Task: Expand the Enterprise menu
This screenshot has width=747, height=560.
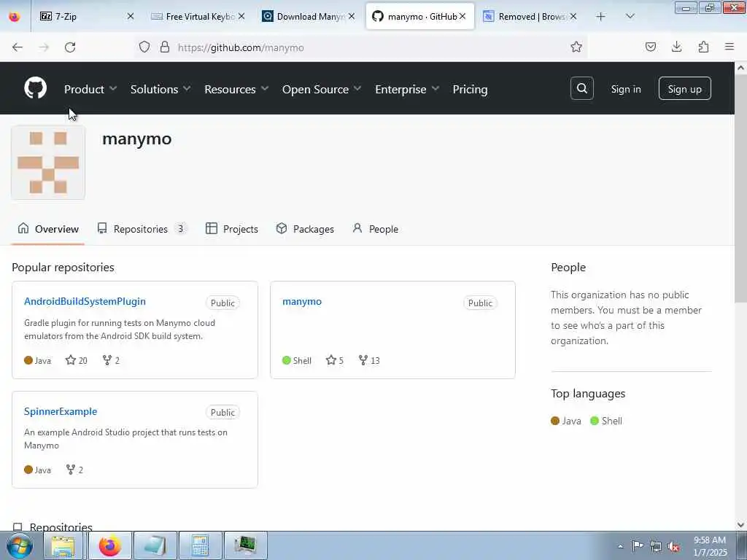Action: tap(407, 89)
